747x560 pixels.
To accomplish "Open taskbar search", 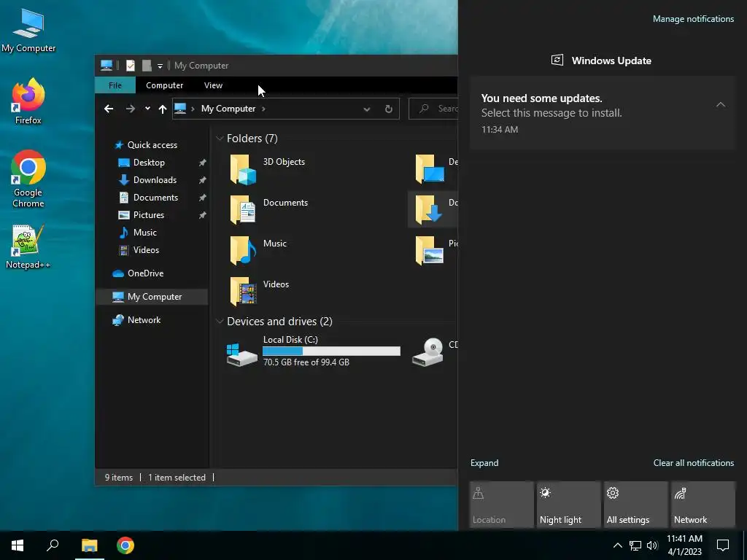I will 53,545.
